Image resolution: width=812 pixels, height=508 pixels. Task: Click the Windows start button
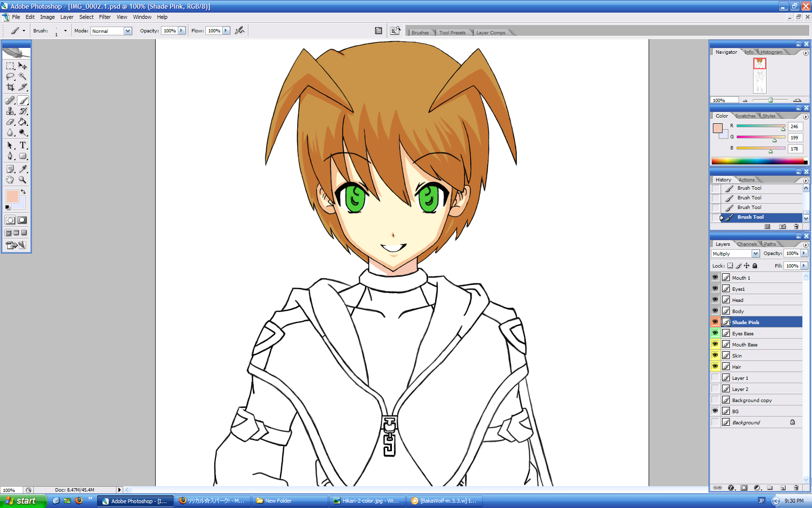tap(23, 501)
